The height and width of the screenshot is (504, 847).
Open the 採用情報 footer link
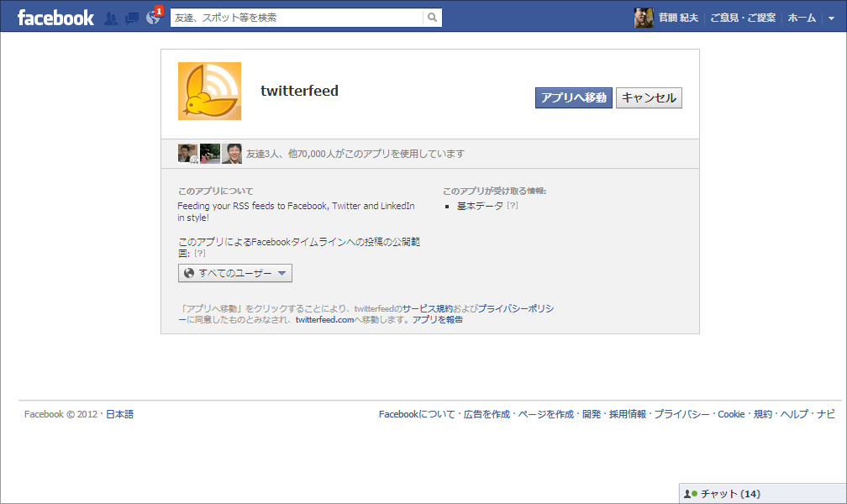628,414
